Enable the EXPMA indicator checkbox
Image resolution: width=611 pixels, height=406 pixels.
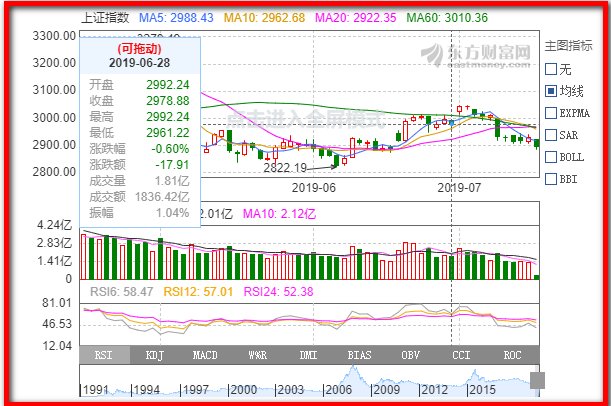tap(551, 113)
